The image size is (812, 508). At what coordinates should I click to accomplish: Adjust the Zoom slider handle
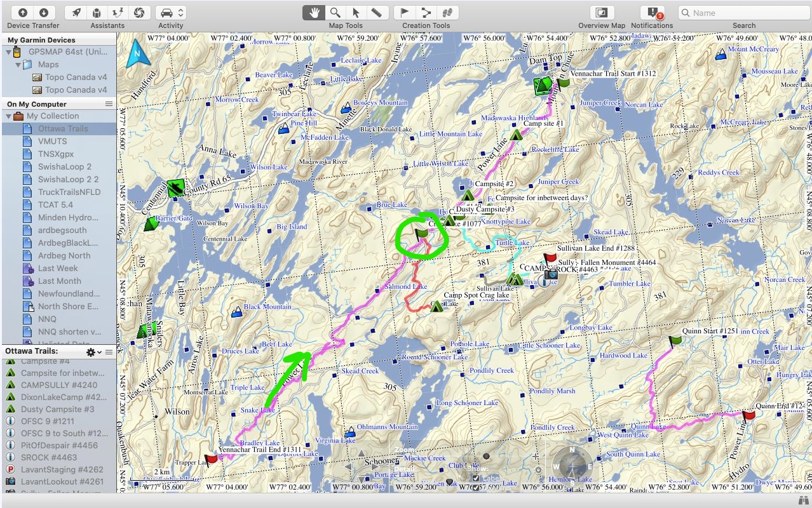pos(486,456)
